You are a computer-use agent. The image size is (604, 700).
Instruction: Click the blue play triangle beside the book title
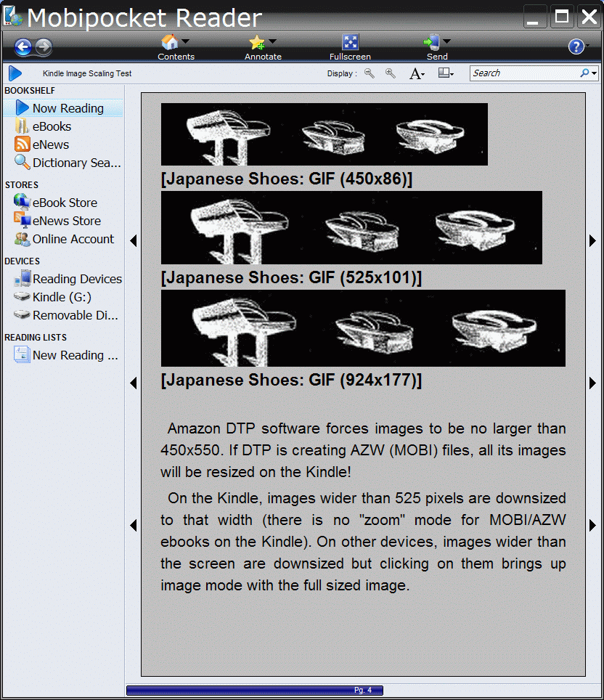(15, 73)
